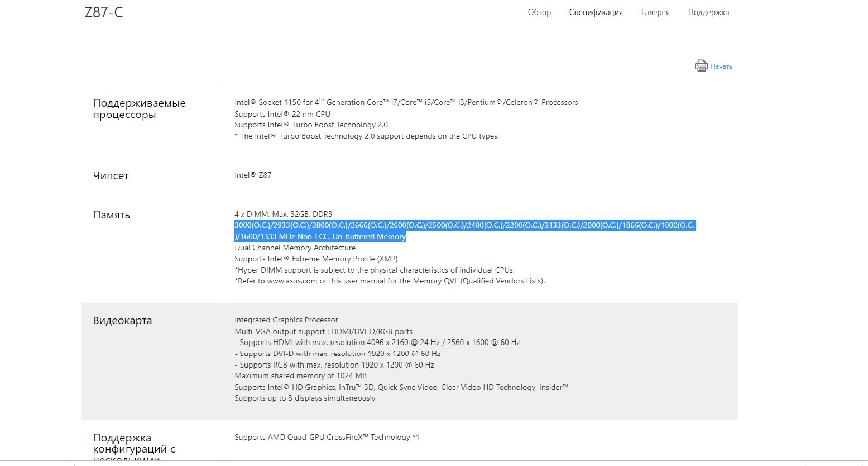Click the printer icon
868x466 pixels.
point(701,66)
